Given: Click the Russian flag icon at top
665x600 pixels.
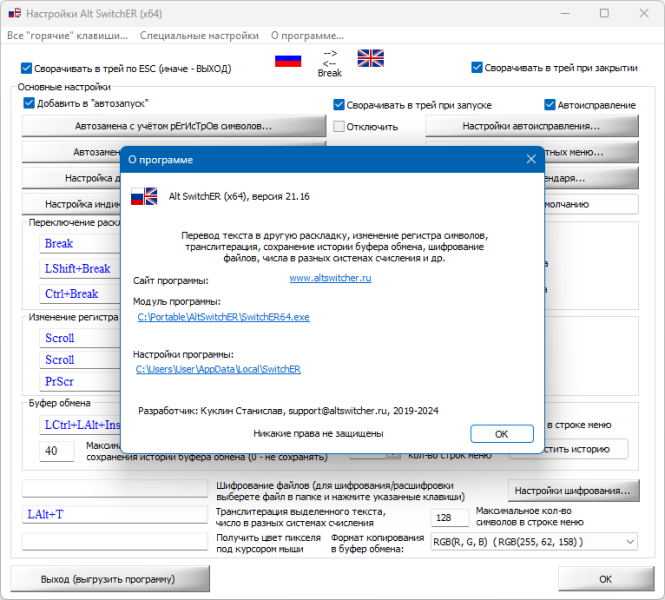Looking at the screenshot, I should [x=288, y=61].
